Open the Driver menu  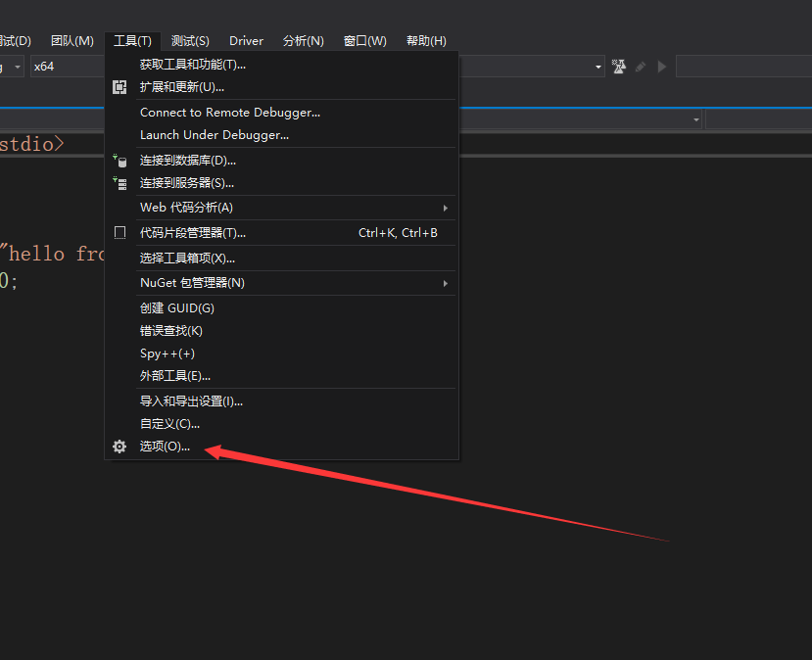246,41
